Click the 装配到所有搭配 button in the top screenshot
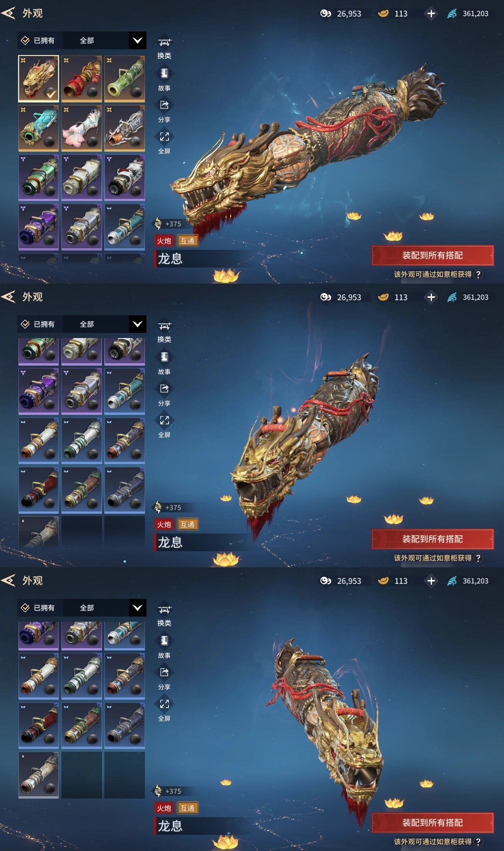Viewport: 504px width, 851px height. tap(433, 255)
